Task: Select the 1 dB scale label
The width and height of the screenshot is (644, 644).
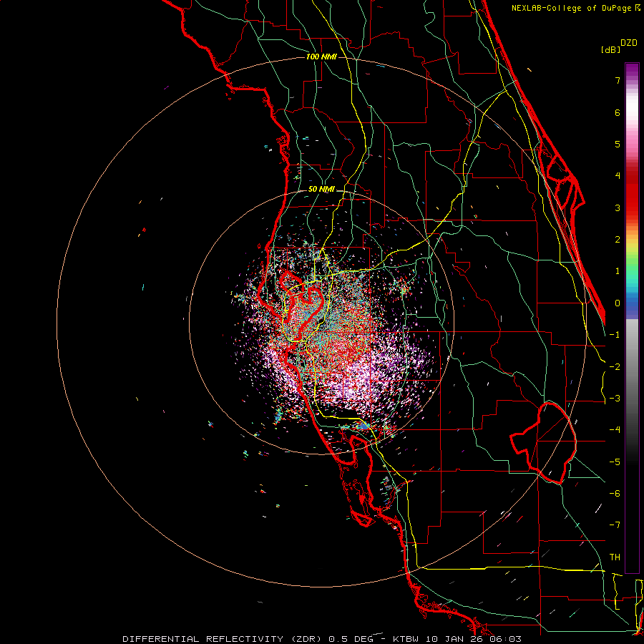Action: [618, 271]
